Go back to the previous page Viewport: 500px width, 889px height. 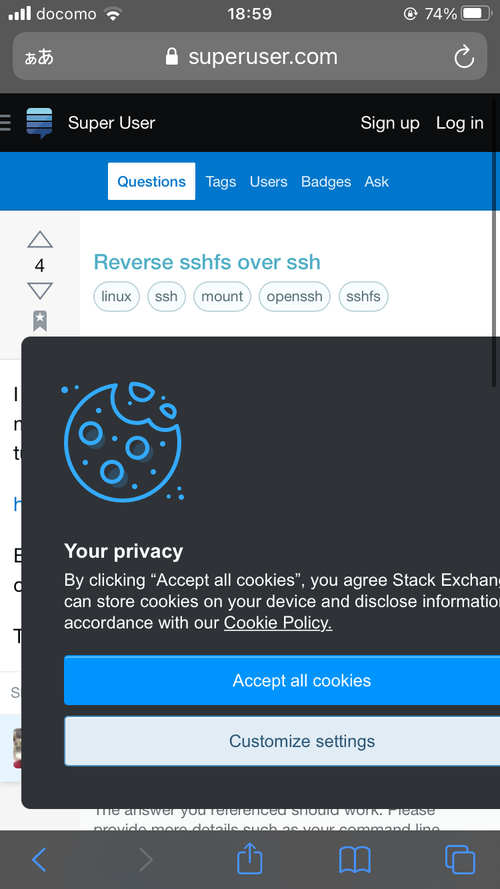pos(39,860)
